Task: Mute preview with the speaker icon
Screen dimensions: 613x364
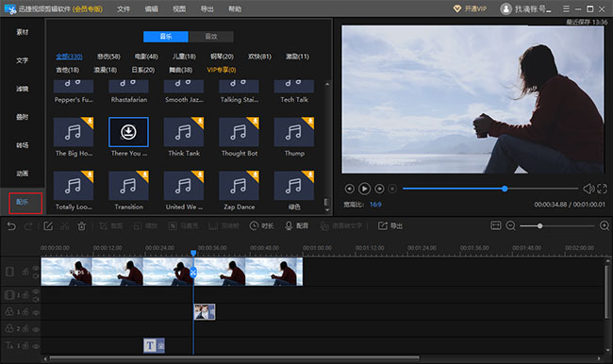Action: pyautogui.click(x=588, y=189)
